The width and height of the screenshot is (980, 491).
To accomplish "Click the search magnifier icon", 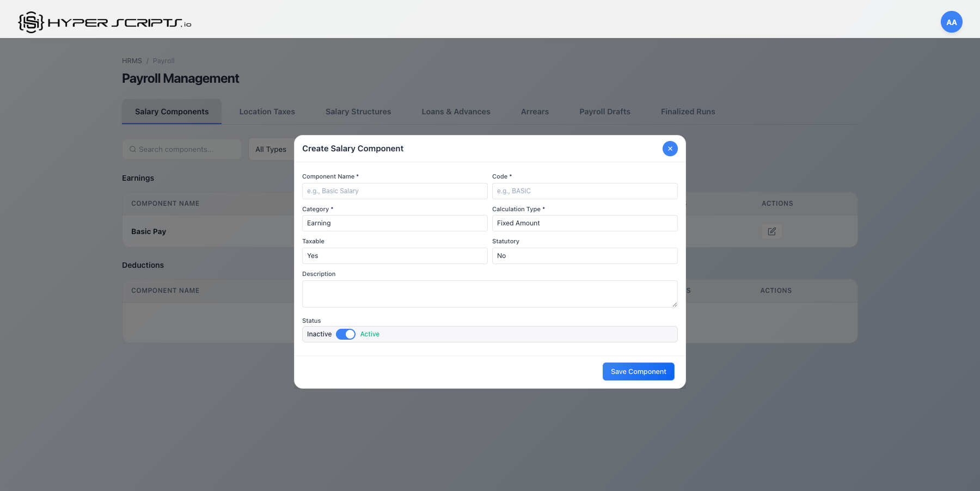I will click(x=133, y=149).
